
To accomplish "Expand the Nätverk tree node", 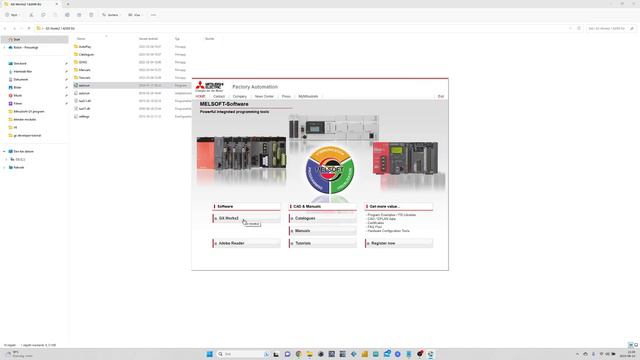I will pos(4,167).
